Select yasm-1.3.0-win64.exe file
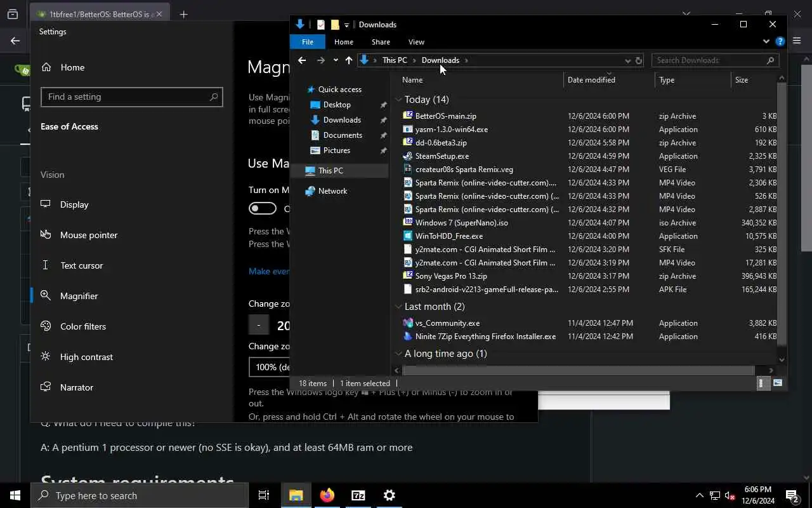This screenshot has height=508, width=812. pos(452,130)
